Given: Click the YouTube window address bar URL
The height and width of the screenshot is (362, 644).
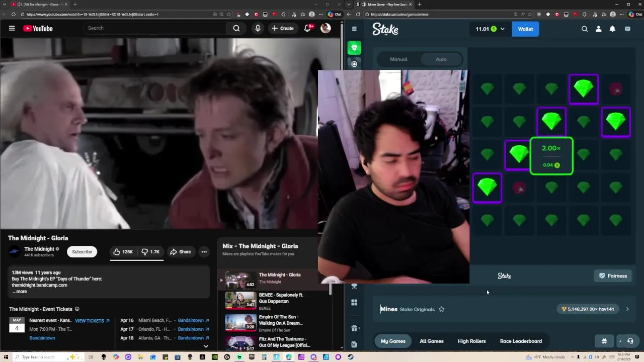Looking at the screenshot, I should point(93,14).
